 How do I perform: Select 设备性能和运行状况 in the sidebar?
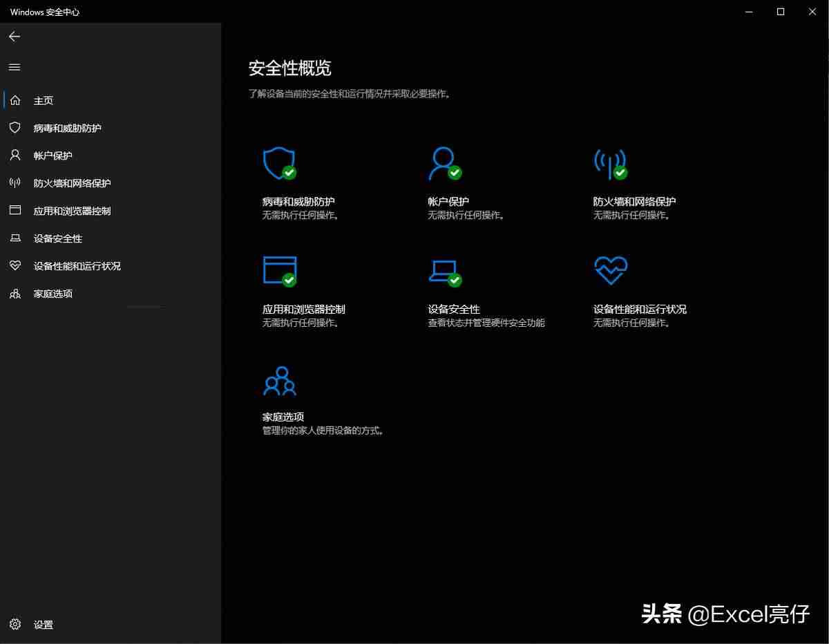77,266
